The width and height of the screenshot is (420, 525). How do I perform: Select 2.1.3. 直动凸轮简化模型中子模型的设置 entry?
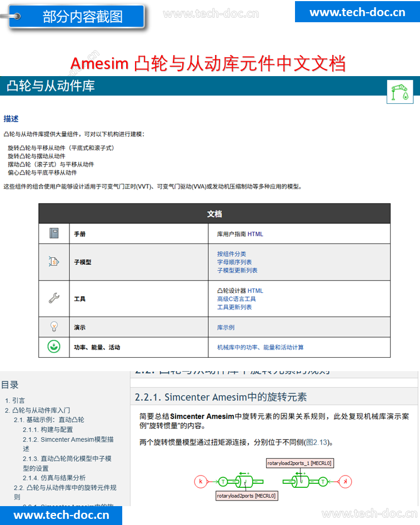point(67,463)
